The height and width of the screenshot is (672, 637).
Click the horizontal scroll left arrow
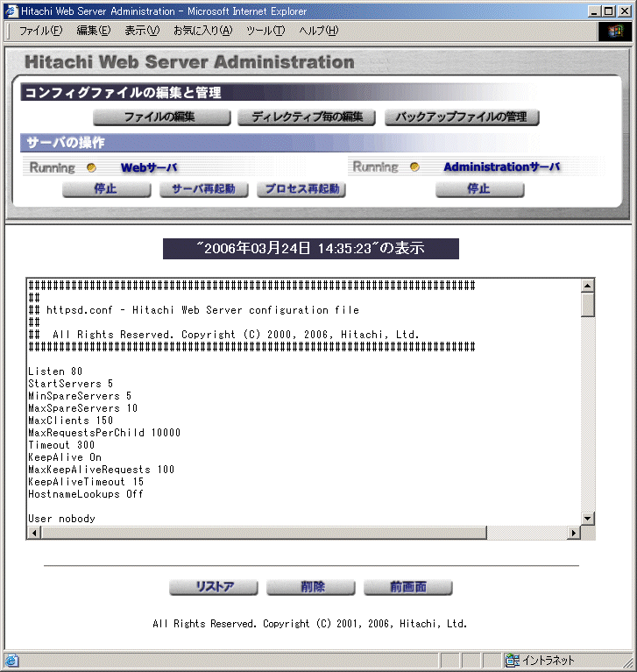click(x=34, y=533)
